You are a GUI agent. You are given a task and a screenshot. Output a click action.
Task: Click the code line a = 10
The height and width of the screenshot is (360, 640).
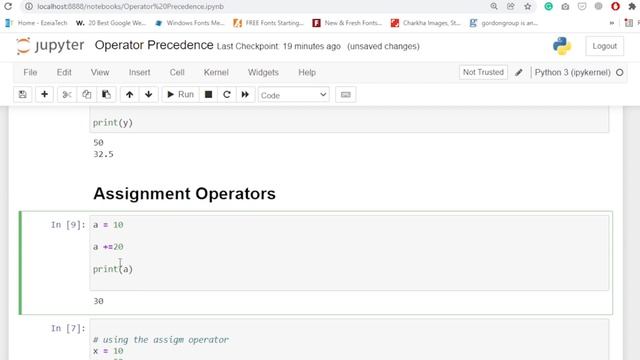(108, 225)
